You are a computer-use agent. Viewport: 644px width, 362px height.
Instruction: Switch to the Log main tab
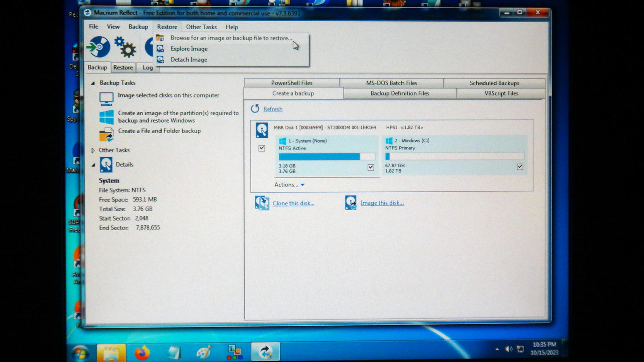coord(148,67)
